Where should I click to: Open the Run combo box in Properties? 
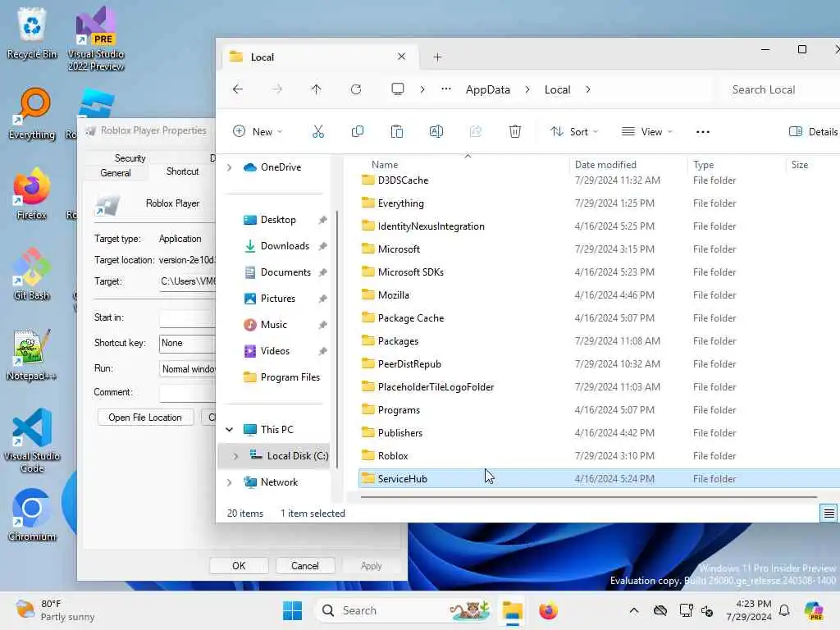click(188, 368)
